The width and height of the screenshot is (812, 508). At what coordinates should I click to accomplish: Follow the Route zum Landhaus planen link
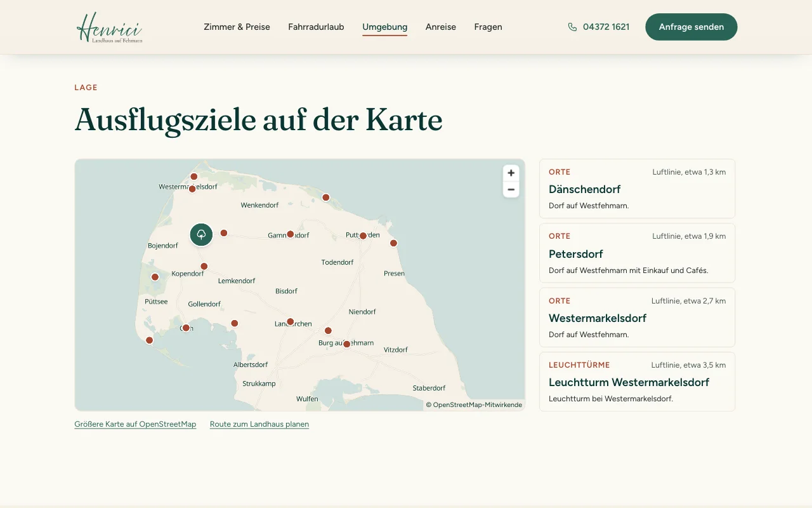pos(259,424)
